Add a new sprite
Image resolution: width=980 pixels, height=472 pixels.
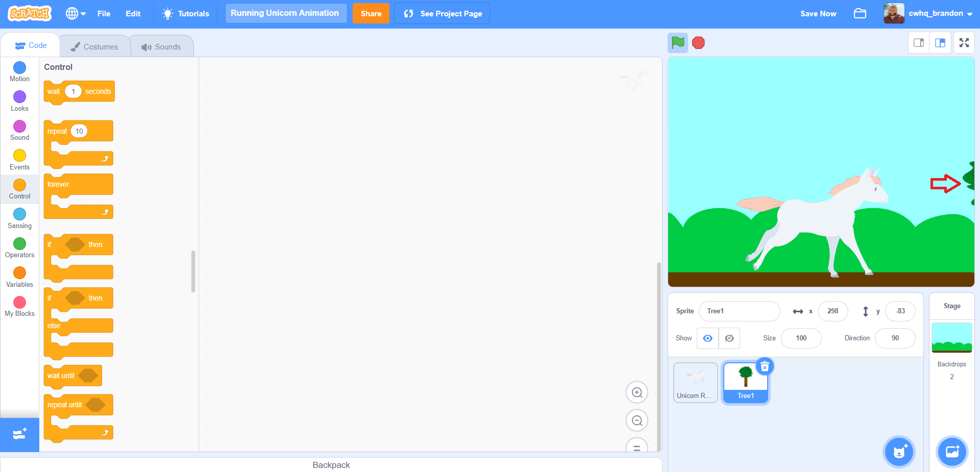[x=899, y=452]
